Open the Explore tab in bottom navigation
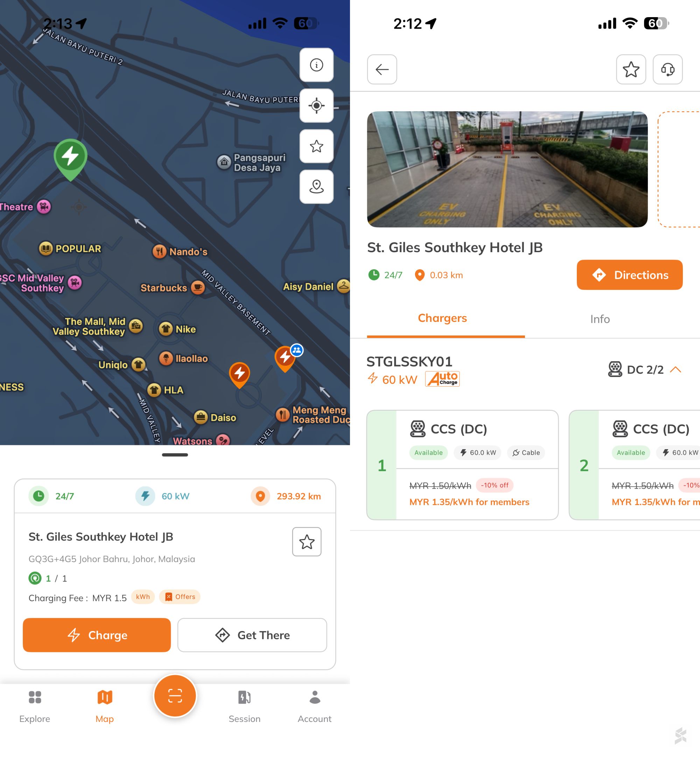The width and height of the screenshot is (700, 758). (x=34, y=705)
